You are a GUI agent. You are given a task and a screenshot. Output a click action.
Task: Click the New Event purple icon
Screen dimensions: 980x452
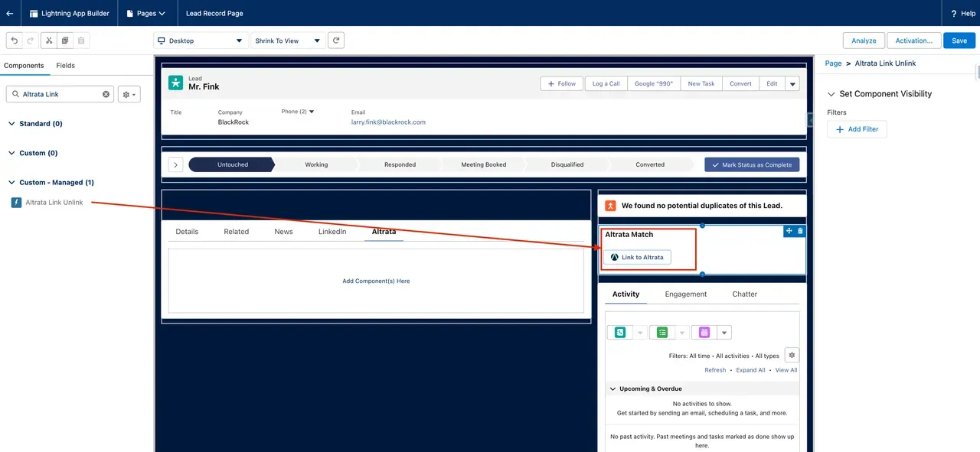(704, 332)
